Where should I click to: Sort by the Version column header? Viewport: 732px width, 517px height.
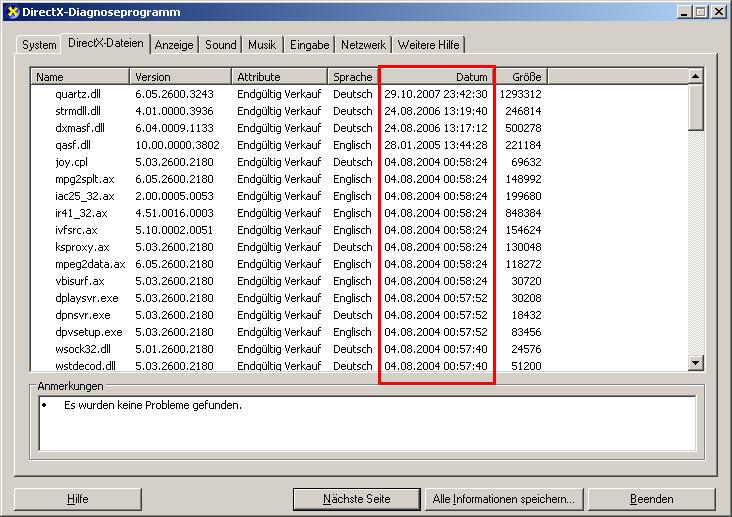tap(180, 77)
